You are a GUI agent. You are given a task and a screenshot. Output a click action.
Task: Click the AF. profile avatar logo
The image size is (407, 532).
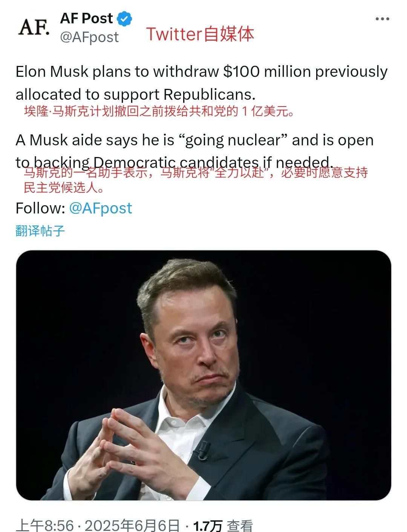coord(34,27)
